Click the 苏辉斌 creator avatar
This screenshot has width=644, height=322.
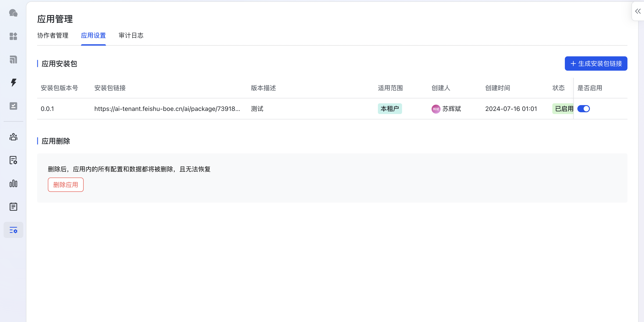[436, 109]
